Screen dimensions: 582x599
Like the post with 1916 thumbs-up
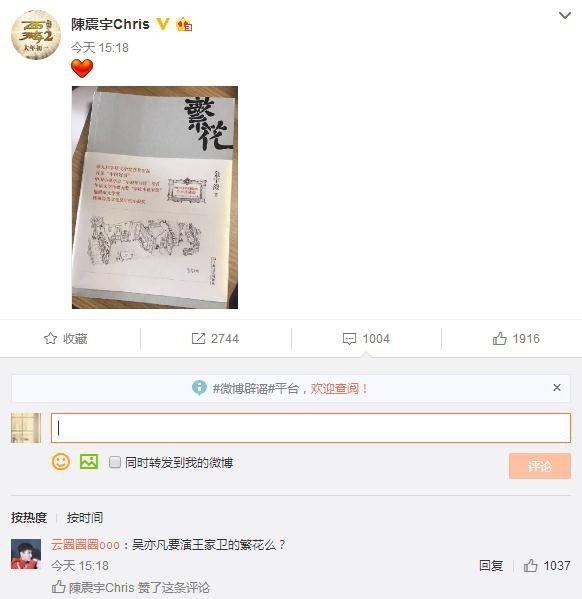pyautogui.click(x=499, y=338)
